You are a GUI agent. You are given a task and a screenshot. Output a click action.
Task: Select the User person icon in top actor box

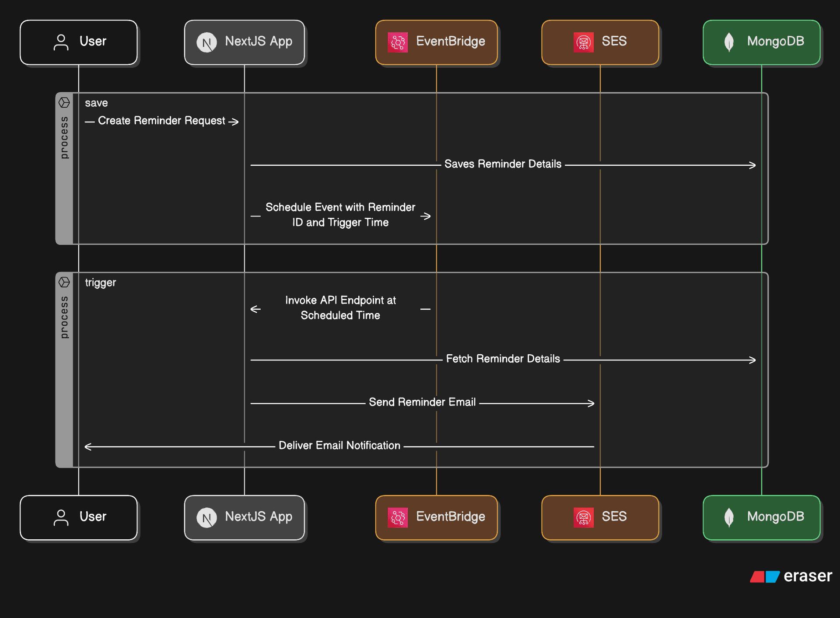61,42
